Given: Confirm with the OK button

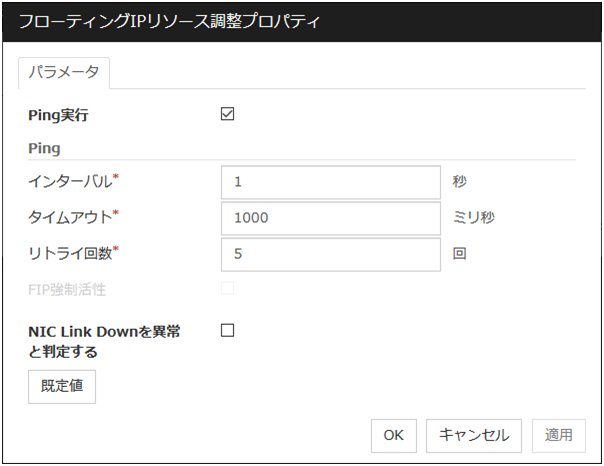Looking at the screenshot, I should [393, 435].
